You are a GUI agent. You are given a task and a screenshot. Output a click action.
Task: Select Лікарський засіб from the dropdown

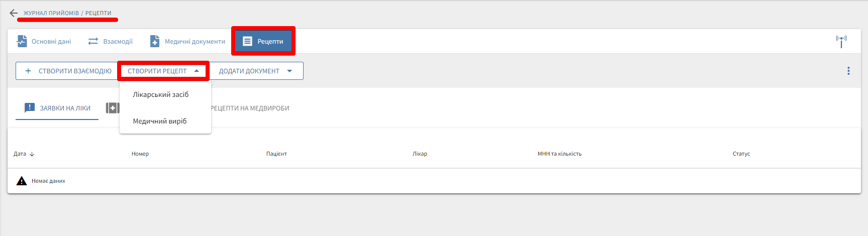click(161, 94)
